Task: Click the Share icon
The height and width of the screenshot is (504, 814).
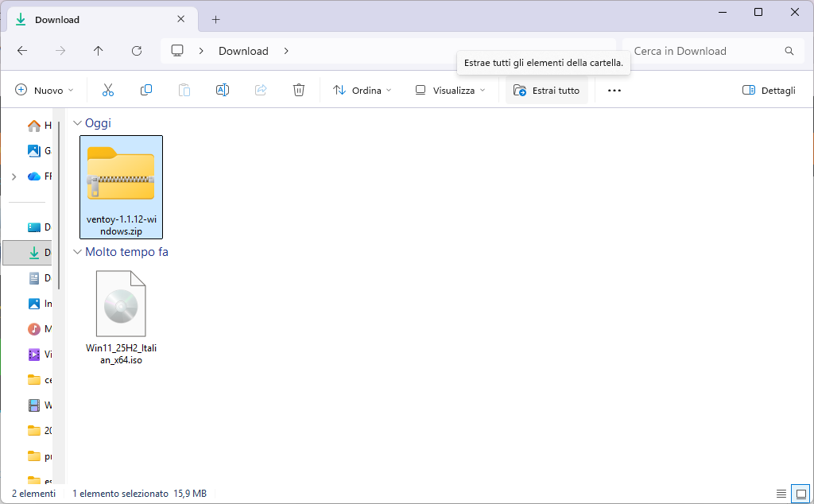Action: 261,91
